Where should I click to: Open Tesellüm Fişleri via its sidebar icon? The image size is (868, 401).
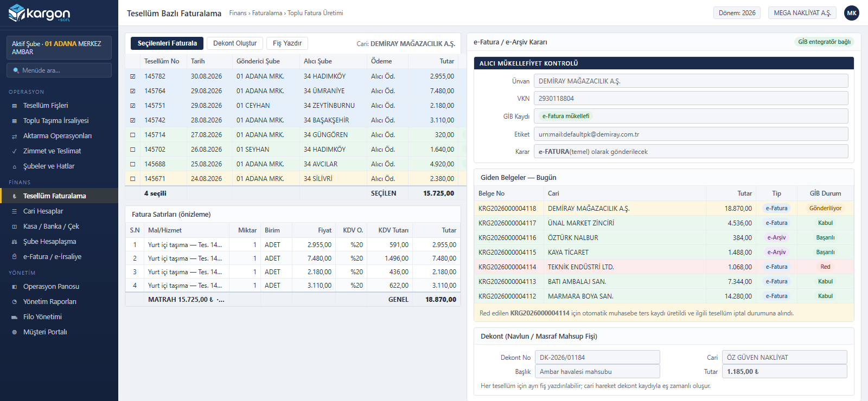[x=14, y=106]
